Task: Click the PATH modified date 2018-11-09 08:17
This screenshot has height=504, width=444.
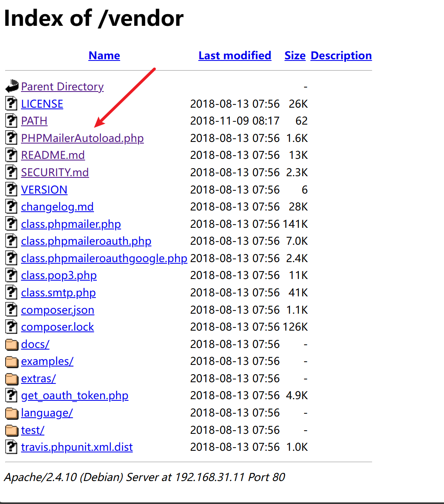Action: coord(235,121)
